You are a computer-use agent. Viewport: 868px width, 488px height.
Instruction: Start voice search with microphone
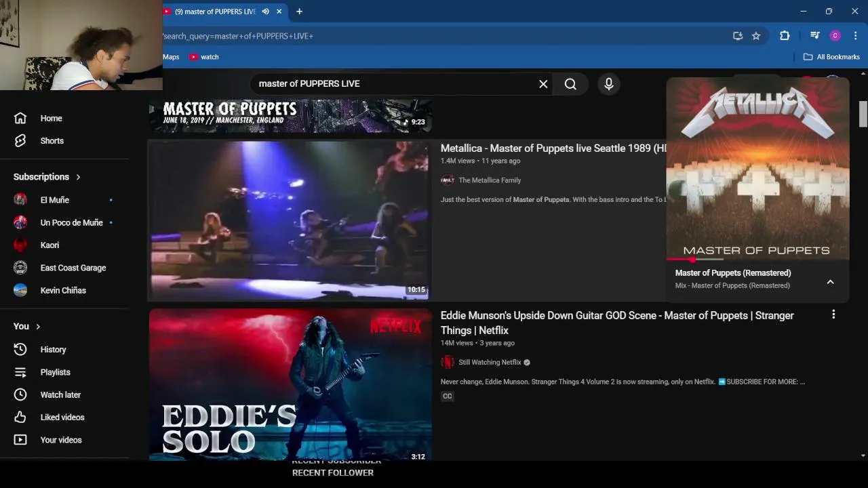point(609,84)
